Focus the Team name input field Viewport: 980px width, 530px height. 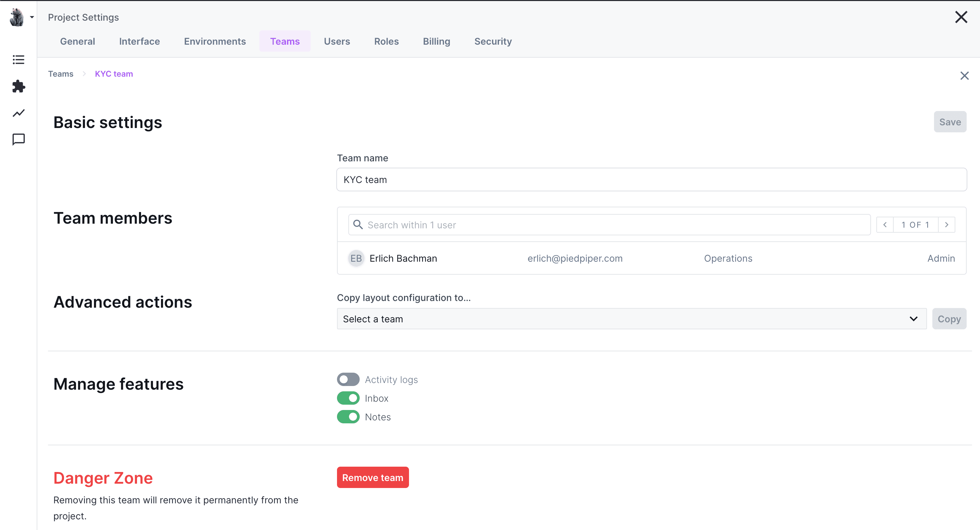click(x=651, y=180)
